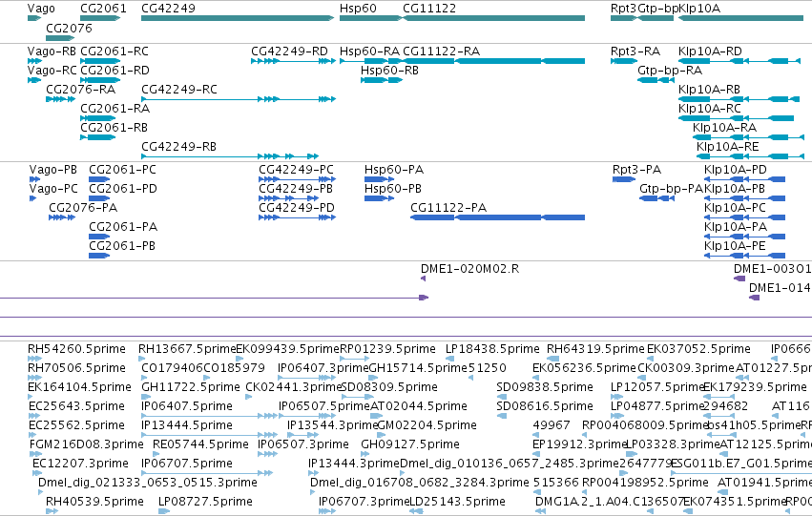
Task: Click the Vago-PB protein feature
Action: click(x=35, y=179)
